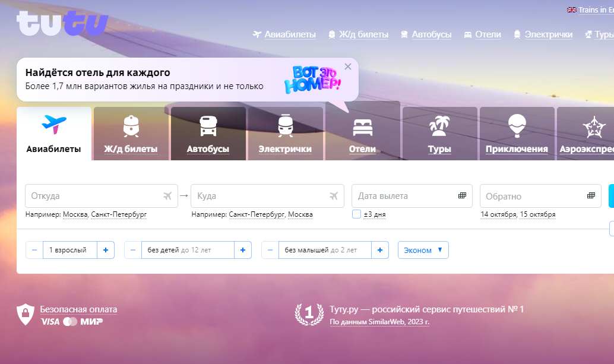The width and height of the screenshot is (614, 364).
Task: Close the hotel promo tooltip
Action: click(348, 67)
